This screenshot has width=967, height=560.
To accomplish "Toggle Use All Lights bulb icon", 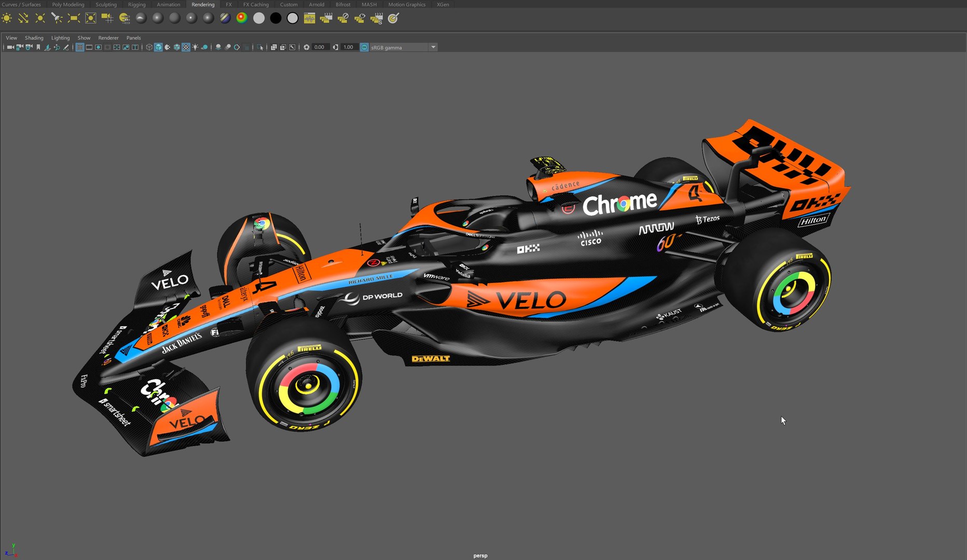I will coord(195,47).
